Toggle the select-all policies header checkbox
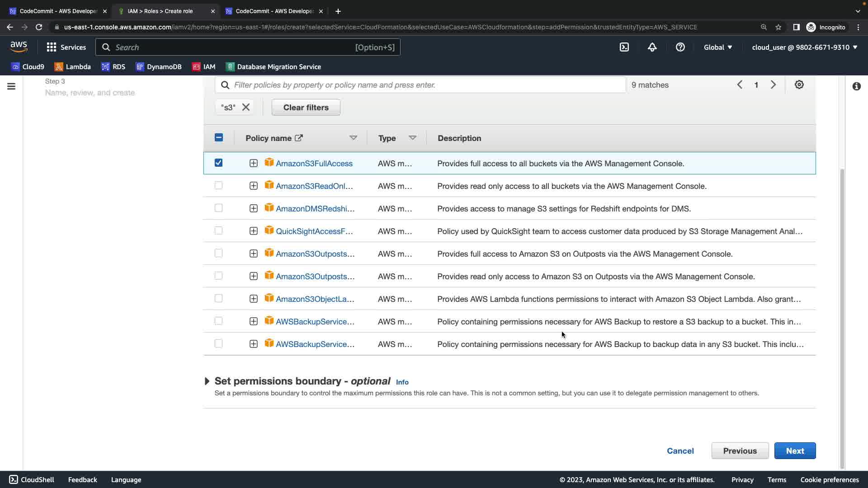868x488 pixels. [218, 137]
